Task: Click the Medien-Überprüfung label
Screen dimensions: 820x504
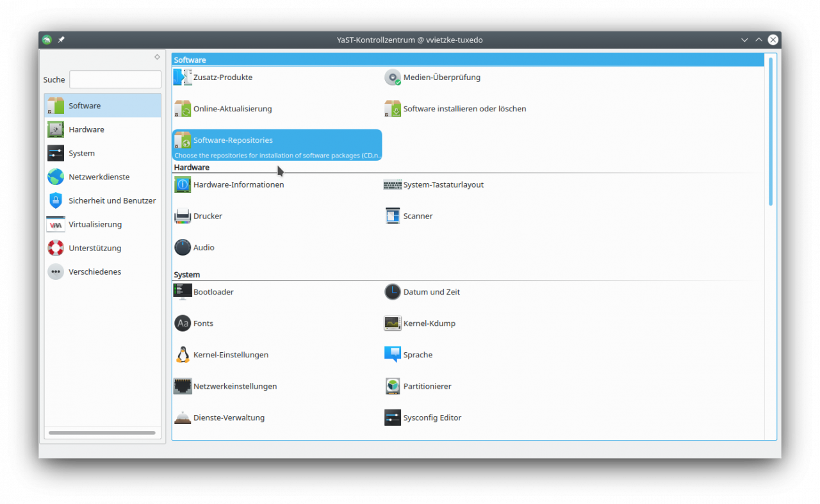Action: pyautogui.click(x=442, y=77)
